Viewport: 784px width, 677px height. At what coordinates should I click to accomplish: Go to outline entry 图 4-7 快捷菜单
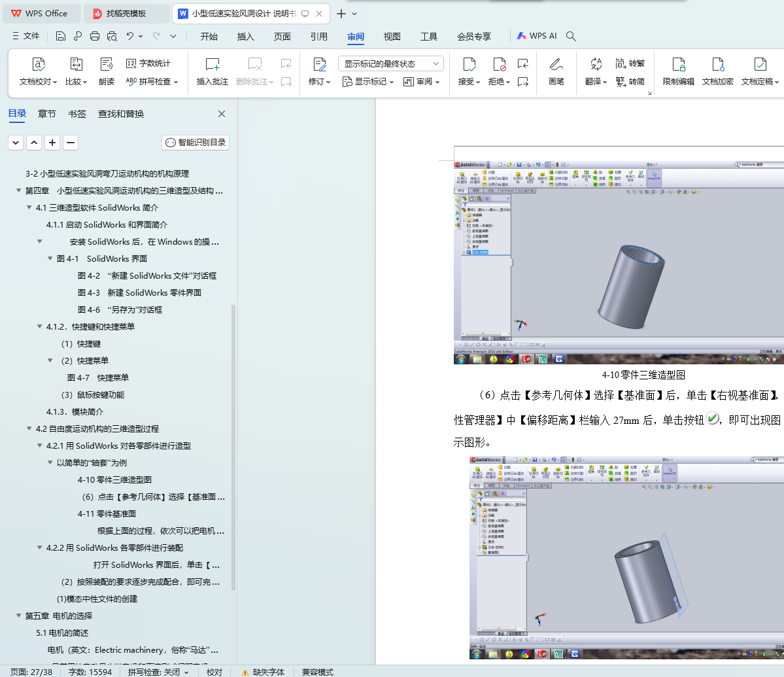click(x=98, y=377)
